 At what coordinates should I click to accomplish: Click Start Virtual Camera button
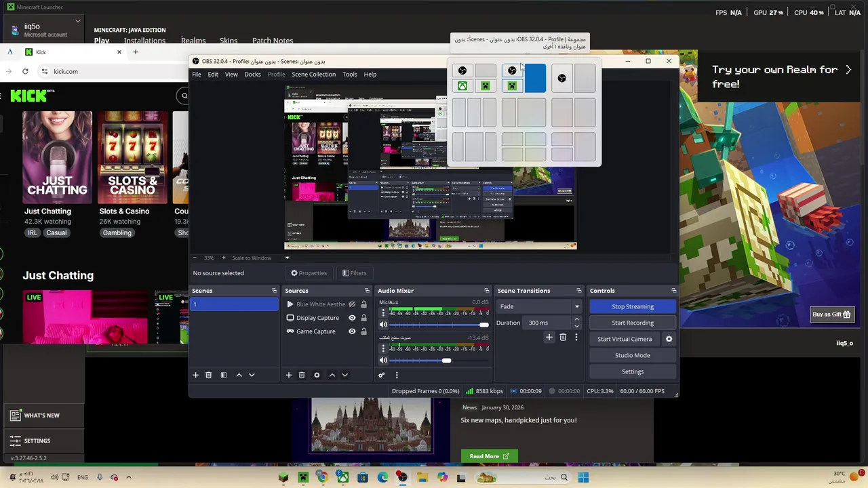625,339
